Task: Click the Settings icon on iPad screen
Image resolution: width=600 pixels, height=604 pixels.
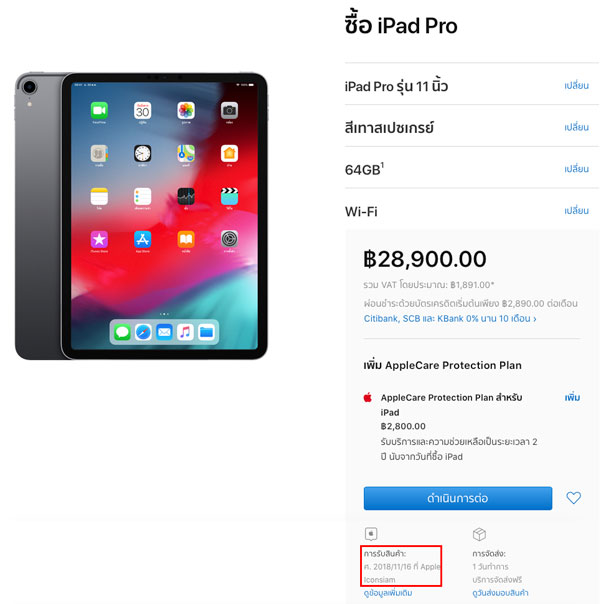Action: click(x=229, y=239)
